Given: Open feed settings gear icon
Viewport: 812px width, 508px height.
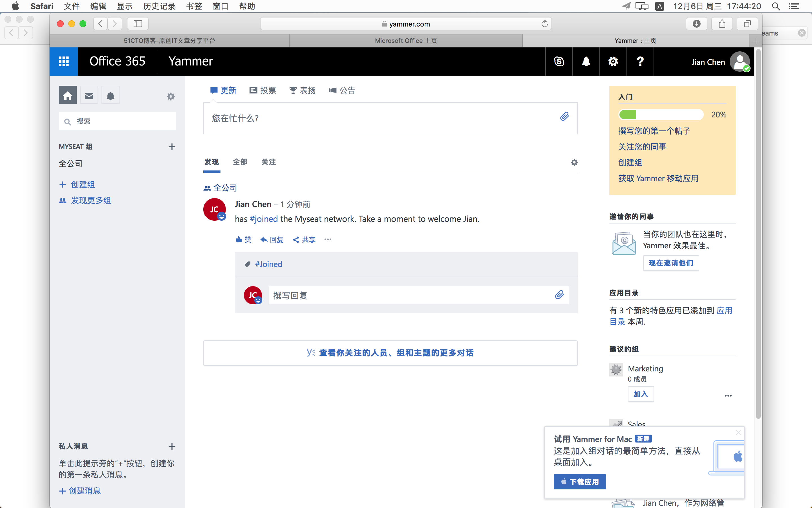Looking at the screenshot, I should coord(574,162).
